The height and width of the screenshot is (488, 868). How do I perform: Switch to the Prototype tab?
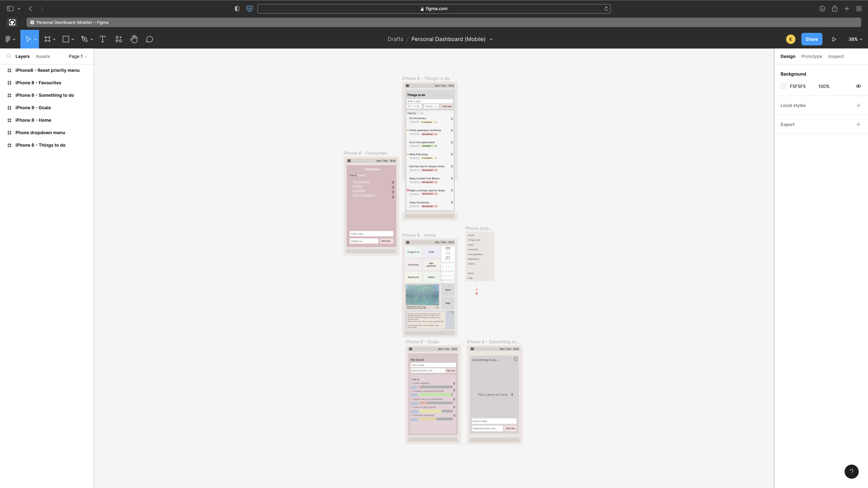(812, 56)
